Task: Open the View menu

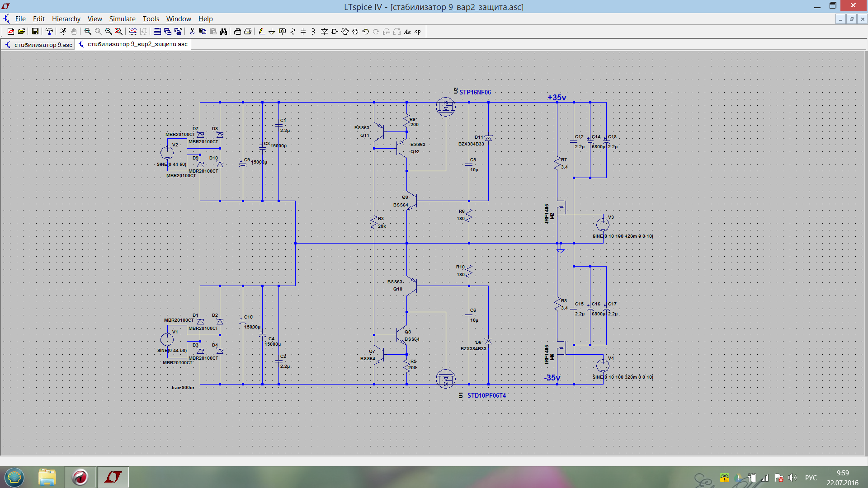Action: [x=94, y=19]
